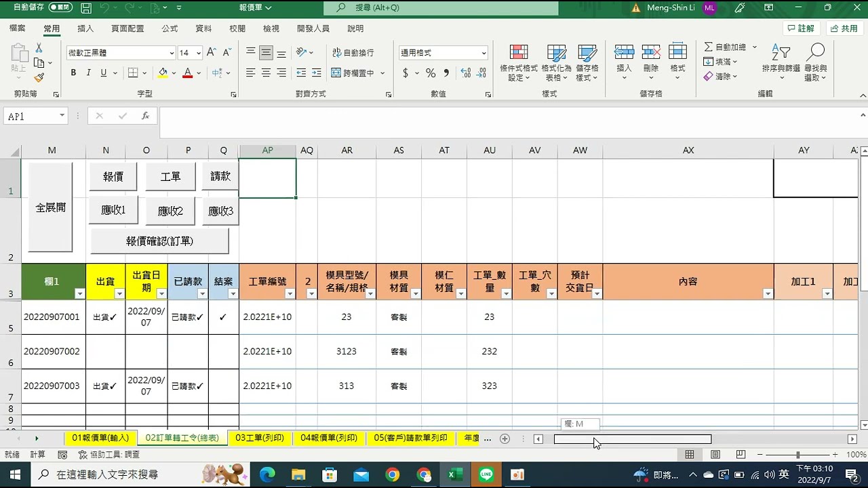
Task: Adjust the zoom slider
Action: [797, 455]
